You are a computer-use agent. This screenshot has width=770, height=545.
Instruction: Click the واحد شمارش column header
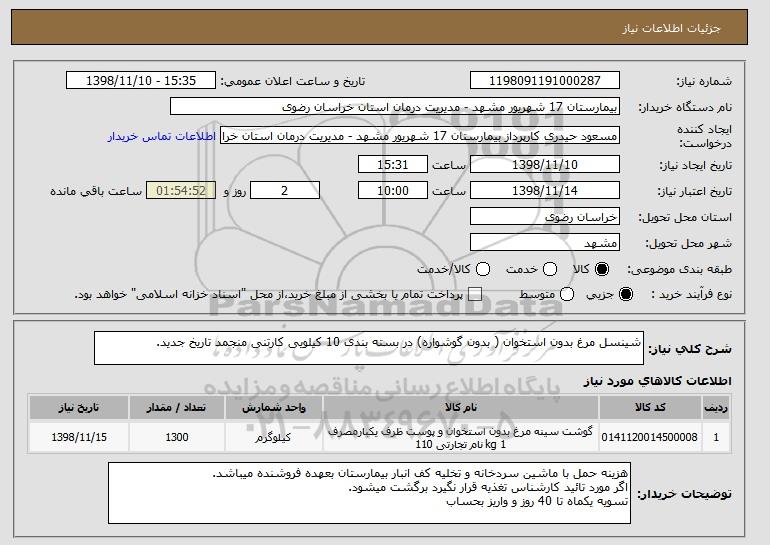(x=274, y=408)
